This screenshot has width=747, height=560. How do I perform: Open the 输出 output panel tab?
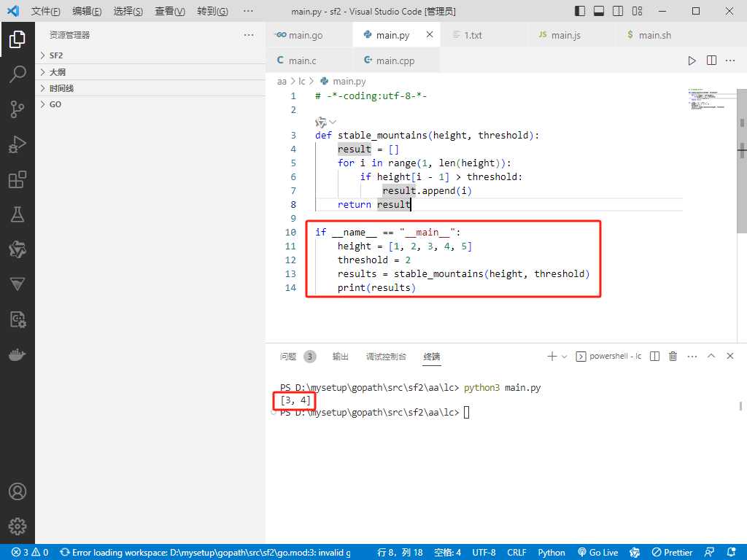click(x=340, y=356)
